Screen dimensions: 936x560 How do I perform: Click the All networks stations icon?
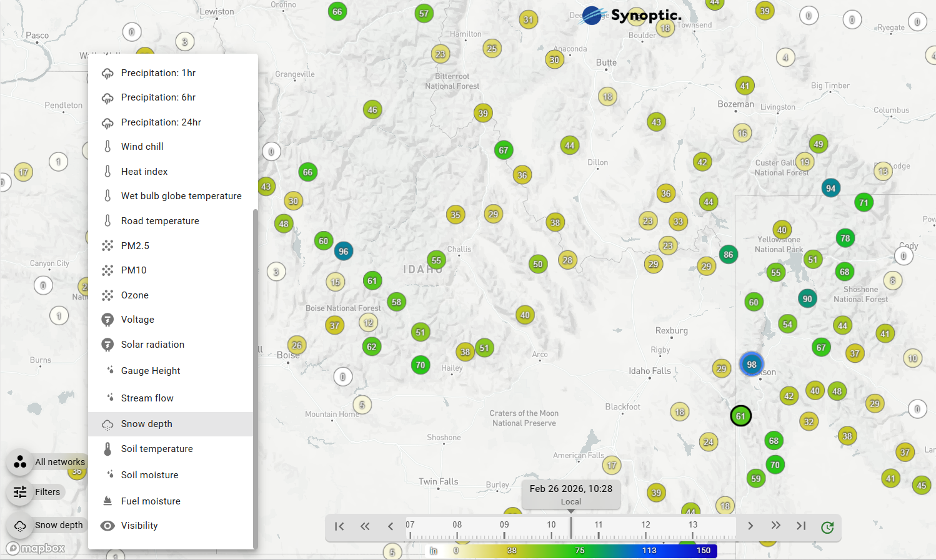[19, 462]
